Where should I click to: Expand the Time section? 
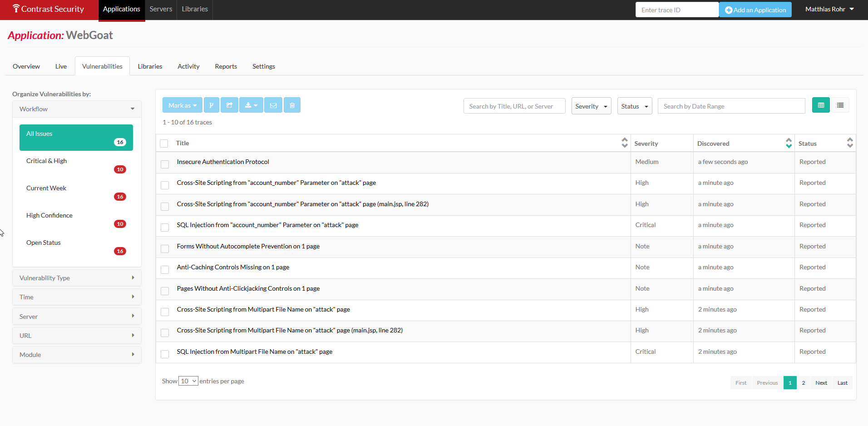[x=77, y=297]
